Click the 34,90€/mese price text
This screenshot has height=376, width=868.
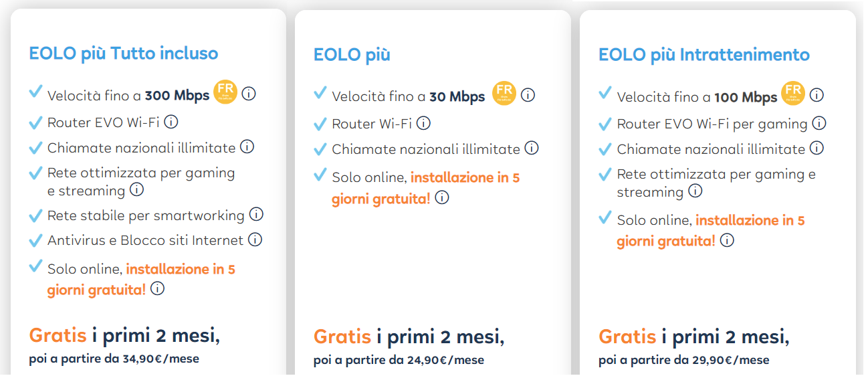pyautogui.click(x=160, y=359)
